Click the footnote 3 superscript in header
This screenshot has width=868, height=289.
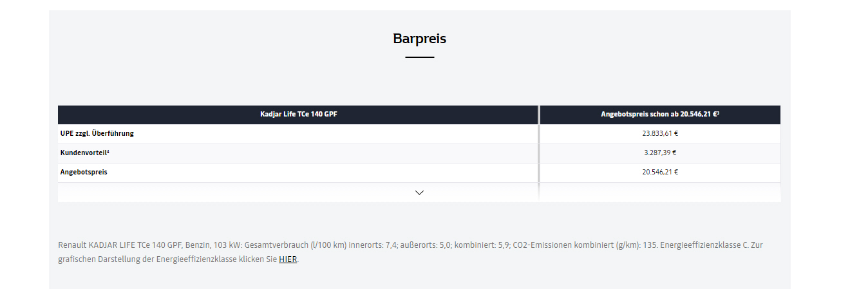tap(717, 113)
